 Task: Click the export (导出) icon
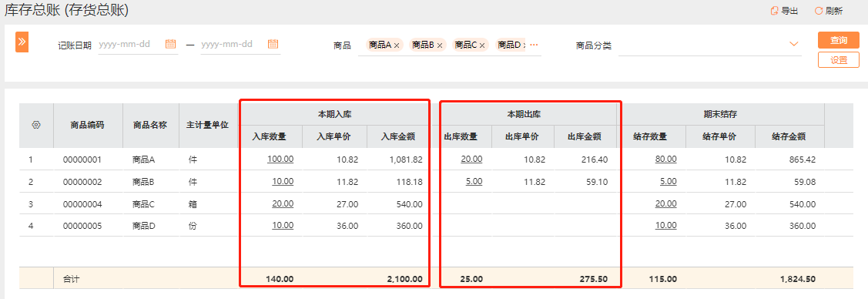(775, 11)
